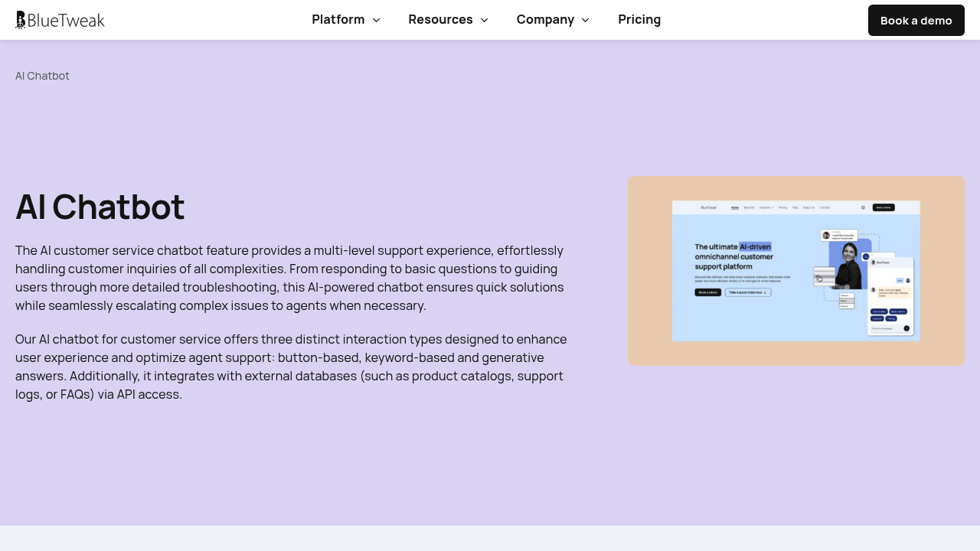Click the product preview image on the right
The image size is (980, 551).
[796, 270]
